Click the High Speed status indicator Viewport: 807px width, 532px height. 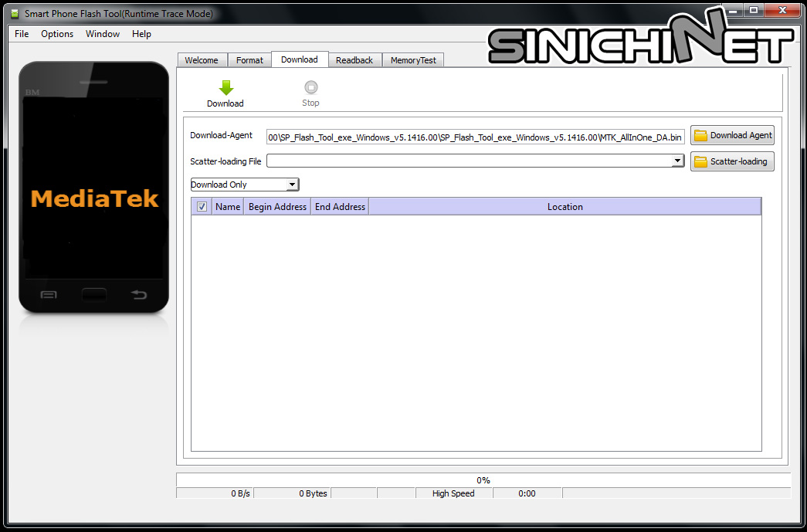click(x=454, y=493)
